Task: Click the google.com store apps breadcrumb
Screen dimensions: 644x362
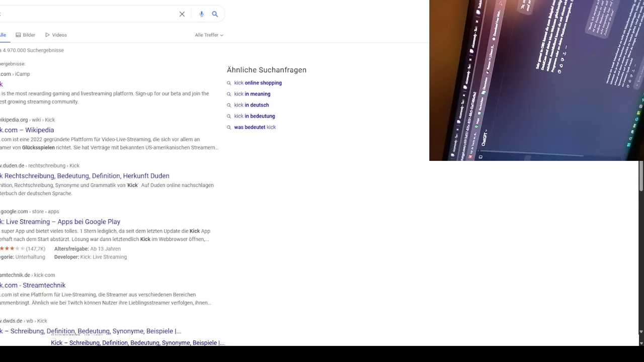Action: click(x=30, y=212)
